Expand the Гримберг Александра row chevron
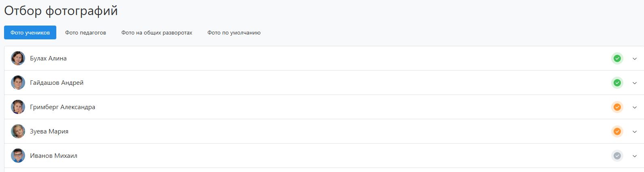The image size is (644, 172). (634, 107)
